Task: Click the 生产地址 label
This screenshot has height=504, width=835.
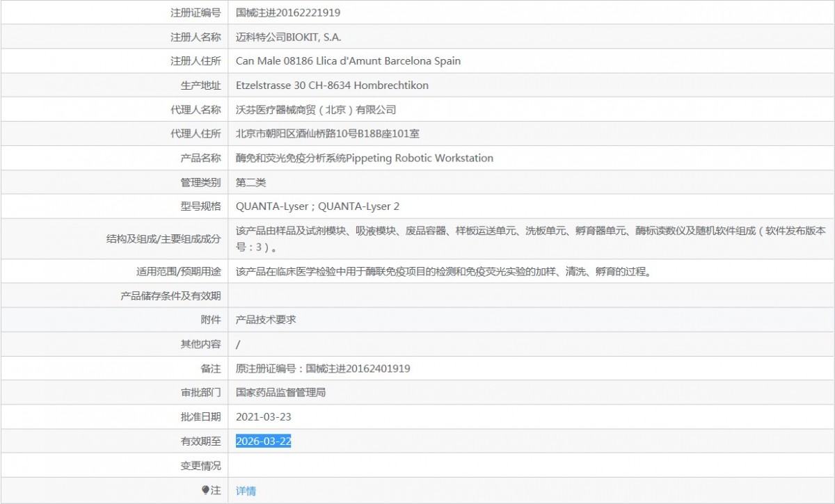Action: (x=200, y=86)
